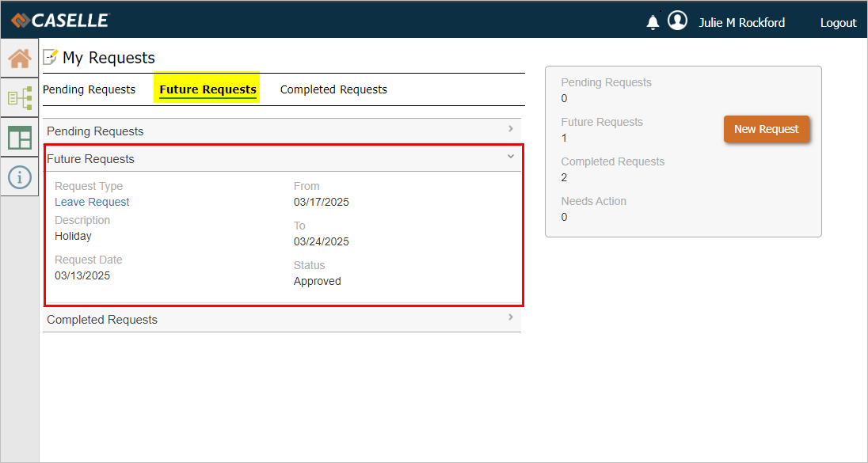Open the Leave Request link

[92, 202]
